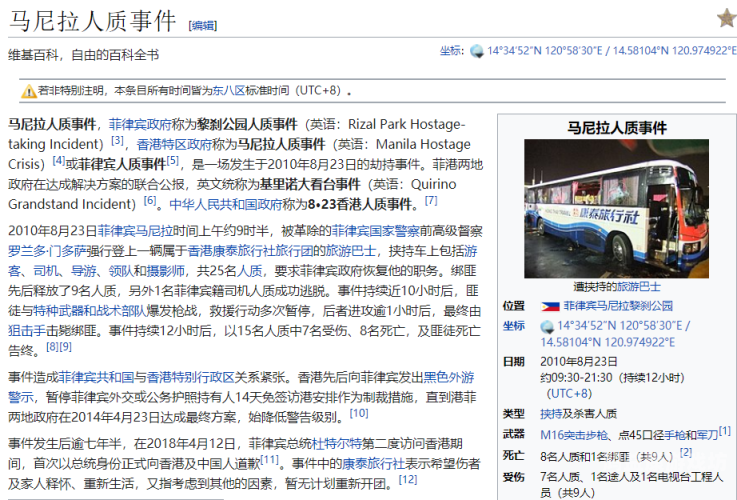Open the 香港特别行政区 link
Image resolution: width=737 pixels, height=500 pixels.
[x=190, y=377]
